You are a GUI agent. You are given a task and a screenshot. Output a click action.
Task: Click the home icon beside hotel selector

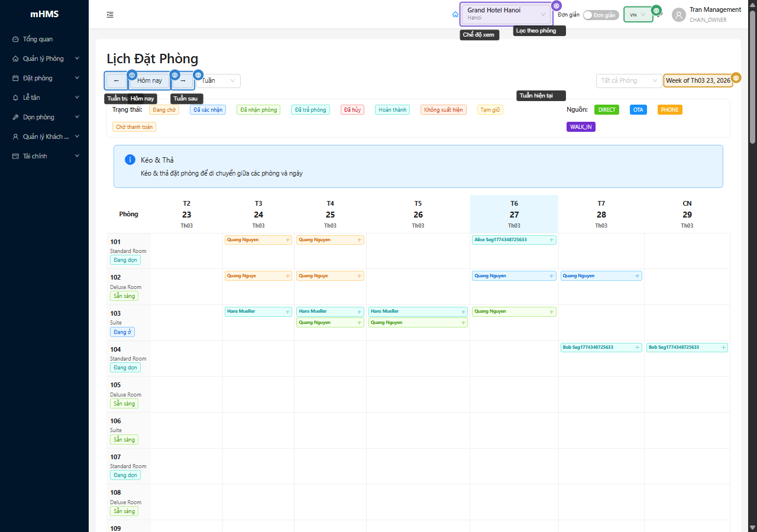coord(455,14)
